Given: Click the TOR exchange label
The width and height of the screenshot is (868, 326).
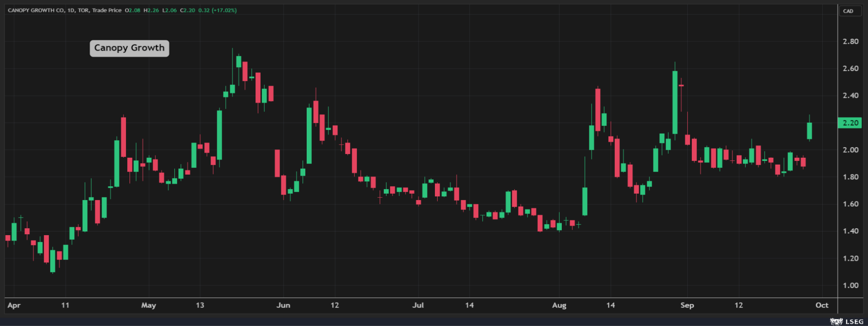Looking at the screenshot, I should 83,10.
